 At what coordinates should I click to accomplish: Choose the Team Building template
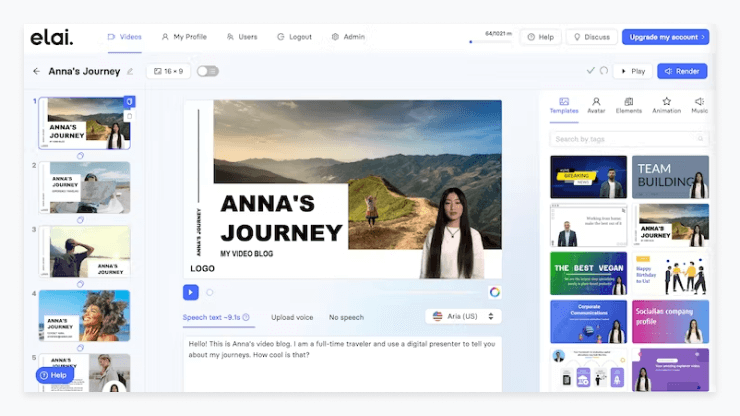click(670, 177)
